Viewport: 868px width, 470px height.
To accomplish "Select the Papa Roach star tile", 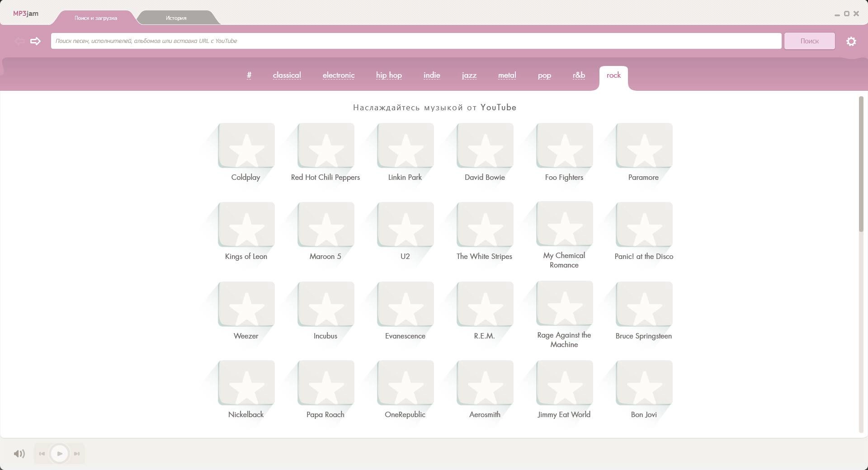I will (x=326, y=383).
